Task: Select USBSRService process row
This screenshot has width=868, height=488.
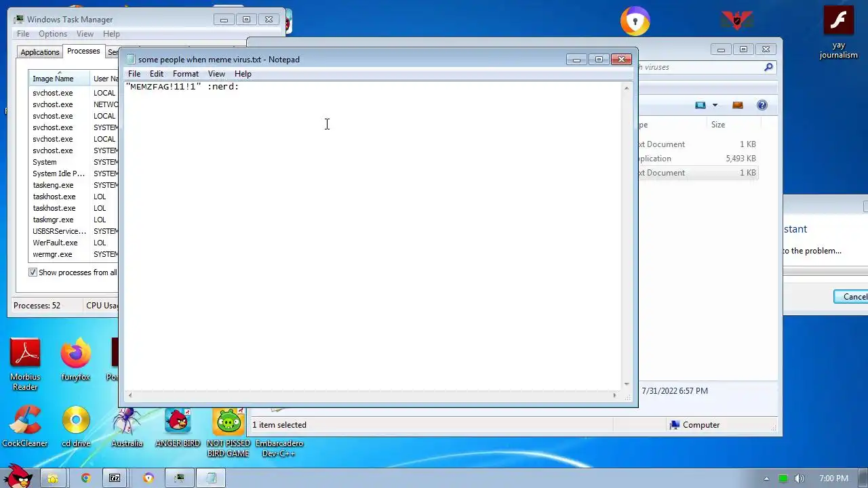Action: pos(75,231)
